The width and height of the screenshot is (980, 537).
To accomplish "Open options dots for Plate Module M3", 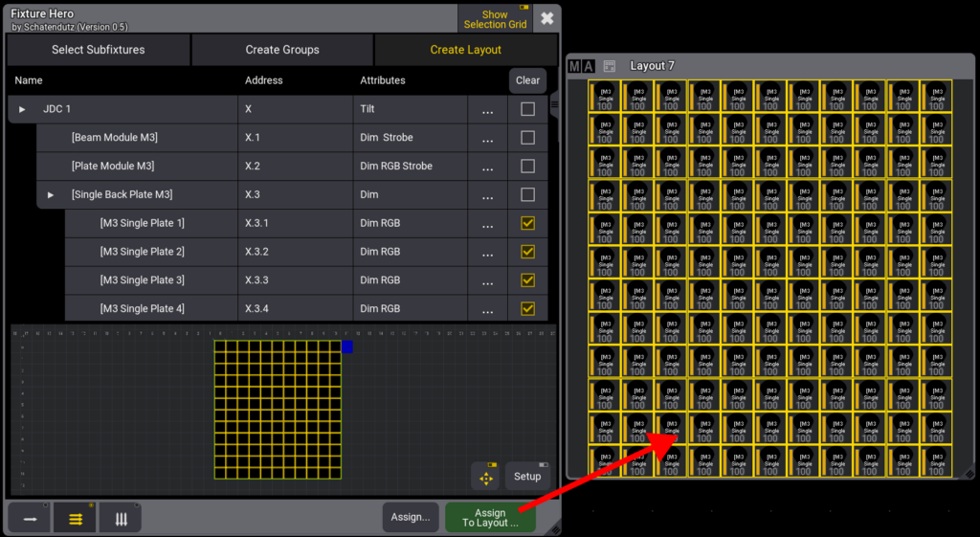I will (x=488, y=167).
